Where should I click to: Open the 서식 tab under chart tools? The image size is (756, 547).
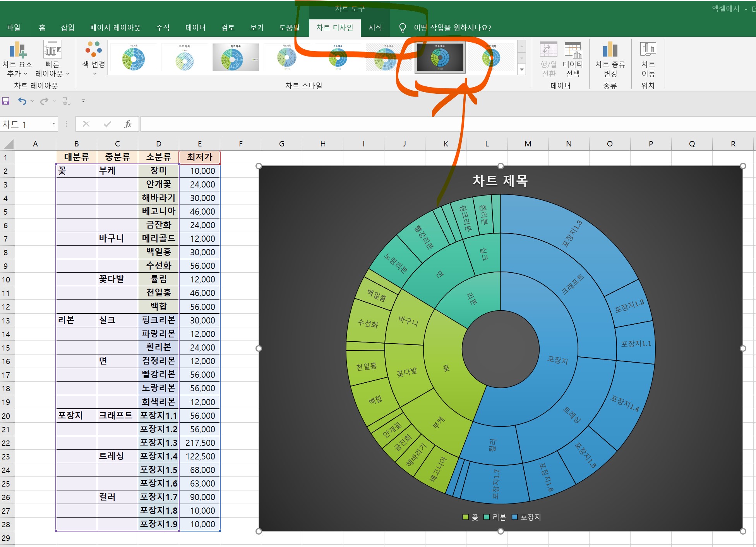coord(375,28)
